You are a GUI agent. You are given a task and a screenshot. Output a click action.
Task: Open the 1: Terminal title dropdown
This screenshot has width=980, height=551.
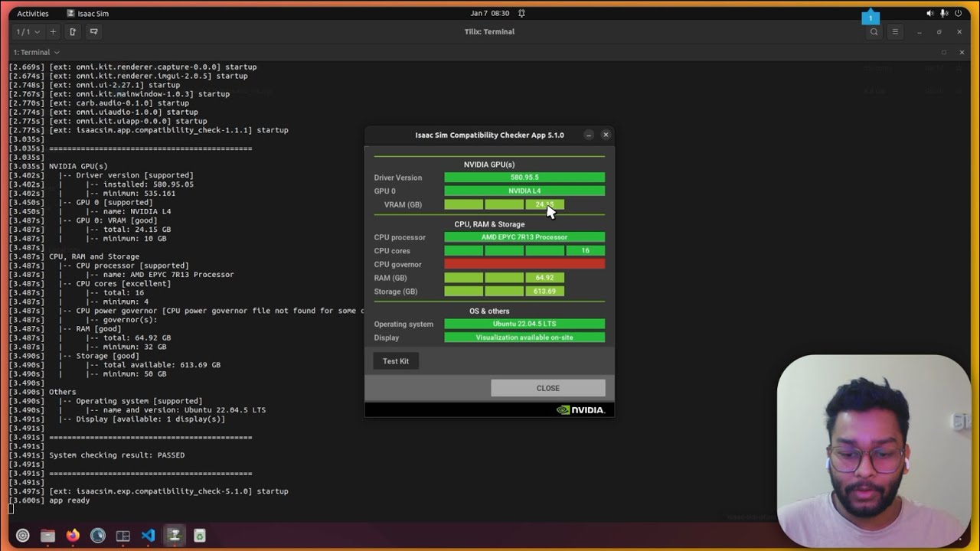(x=36, y=52)
